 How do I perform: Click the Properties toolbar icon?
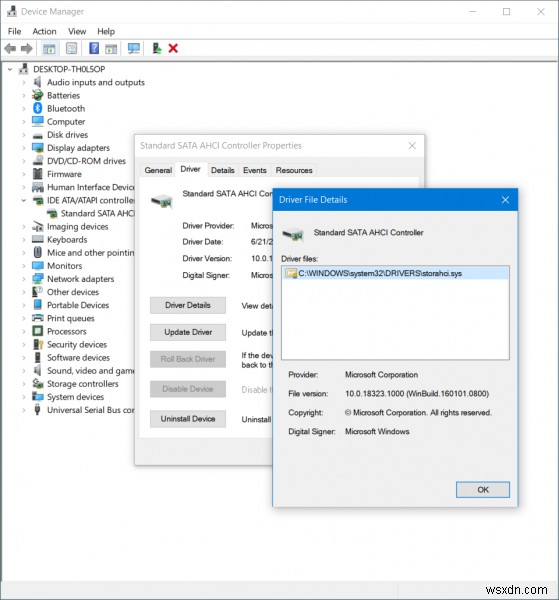tap(72, 49)
